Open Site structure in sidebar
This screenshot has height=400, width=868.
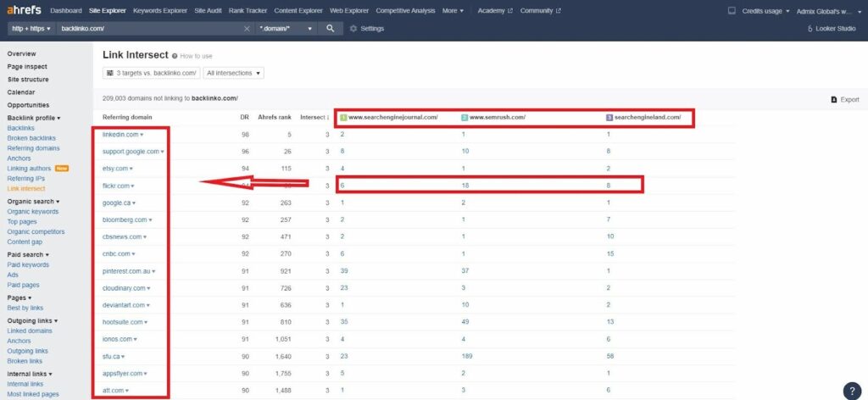tap(28, 79)
